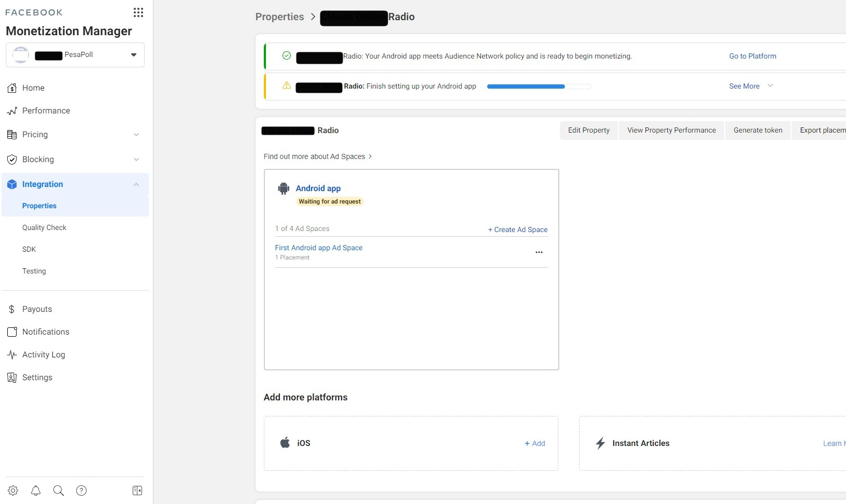Click View Property Performance button
846x504 pixels.
[671, 131]
